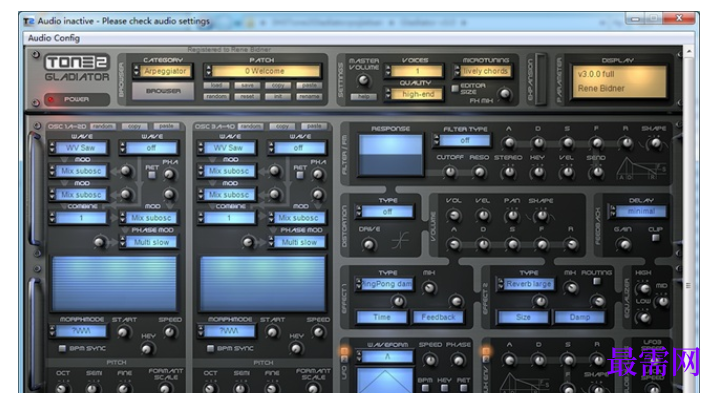Click the Effect 1 Feedback label field
719x393 pixels.
[x=438, y=317]
